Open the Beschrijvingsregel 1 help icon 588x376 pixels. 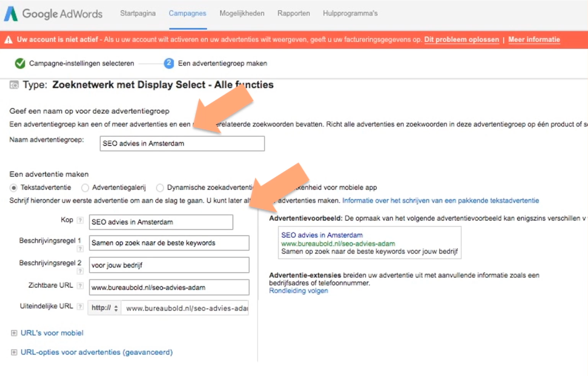(80, 249)
